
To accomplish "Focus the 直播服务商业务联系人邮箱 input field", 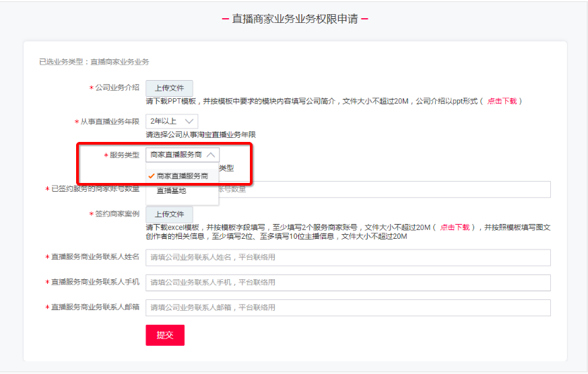I will pyautogui.click(x=348, y=307).
